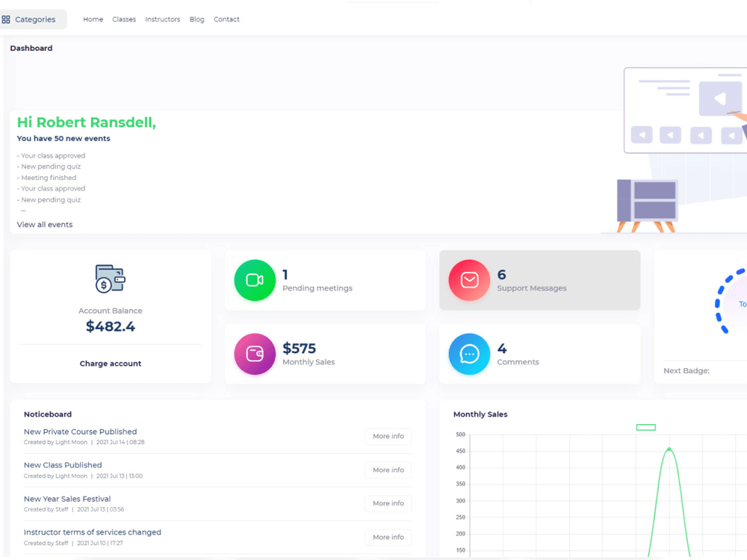Image resolution: width=747 pixels, height=560 pixels.
Task: Open the Support Messages card
Action: 540,280
